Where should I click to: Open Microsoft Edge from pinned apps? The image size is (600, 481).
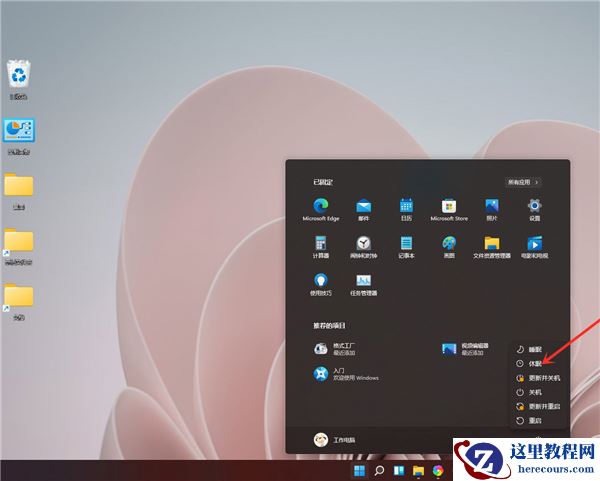pos(321,209)
